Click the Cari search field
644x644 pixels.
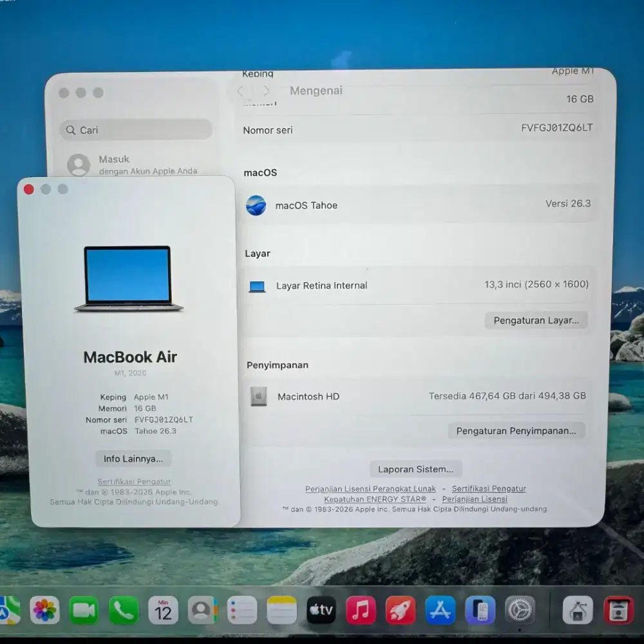pyautogui.click(x=135, y=129)
